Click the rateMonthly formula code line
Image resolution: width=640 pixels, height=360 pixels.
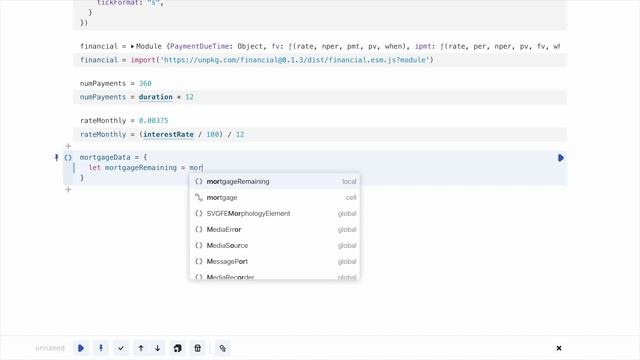click(x=162, y=135)
